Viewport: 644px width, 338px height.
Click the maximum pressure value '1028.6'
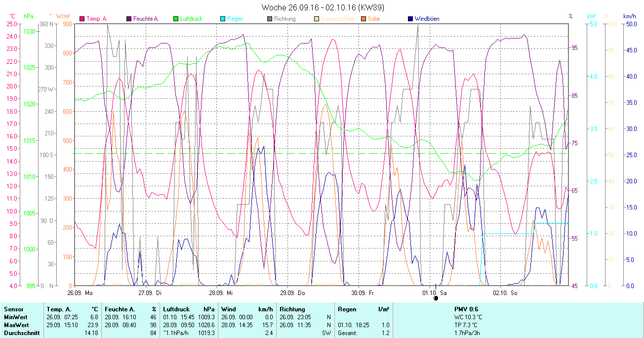(206, 325)
